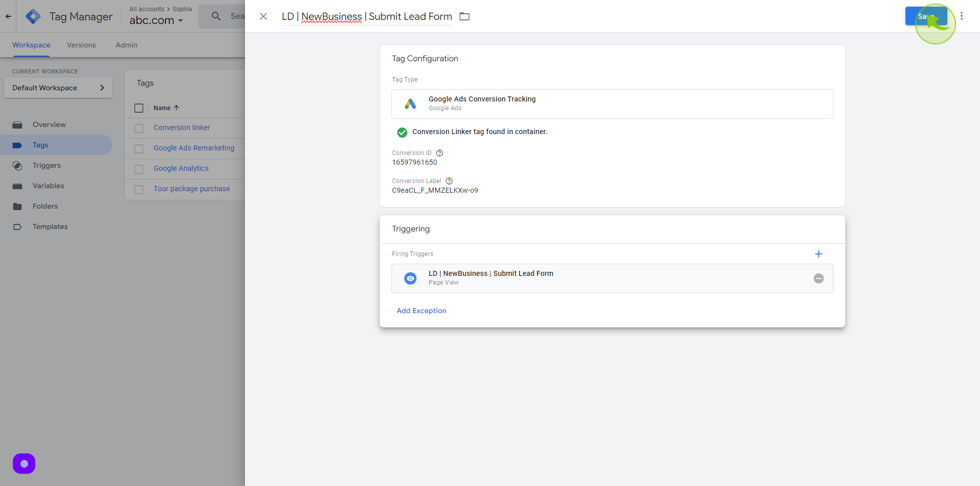
Task: Click the Add Exception link
Action: tap(422, 311)
